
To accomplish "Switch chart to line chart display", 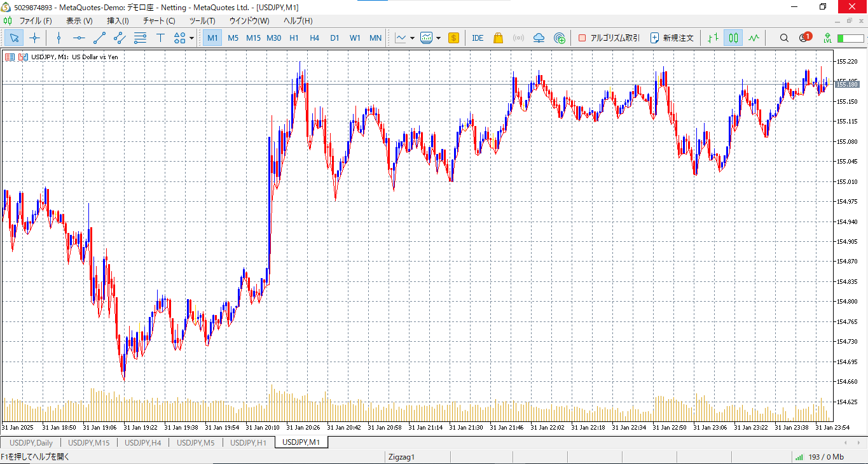I will (x=754, y=38).
